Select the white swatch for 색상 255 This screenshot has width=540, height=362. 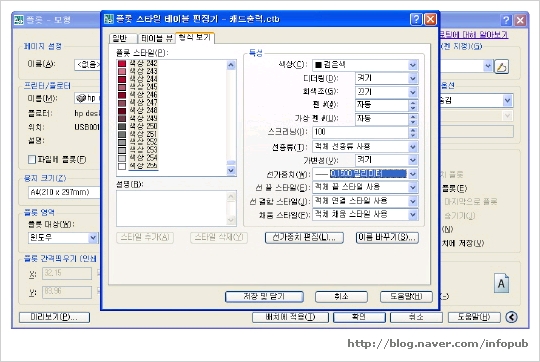(x=122, y=166)
